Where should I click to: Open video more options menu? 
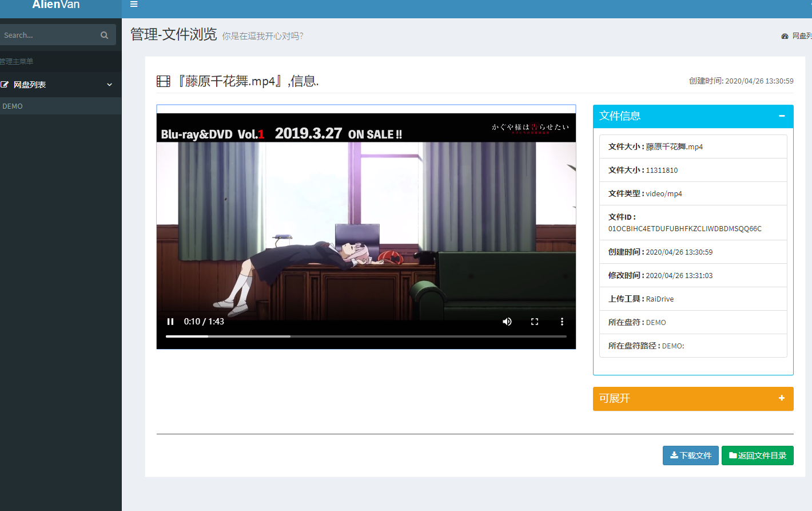coord(562,322)
